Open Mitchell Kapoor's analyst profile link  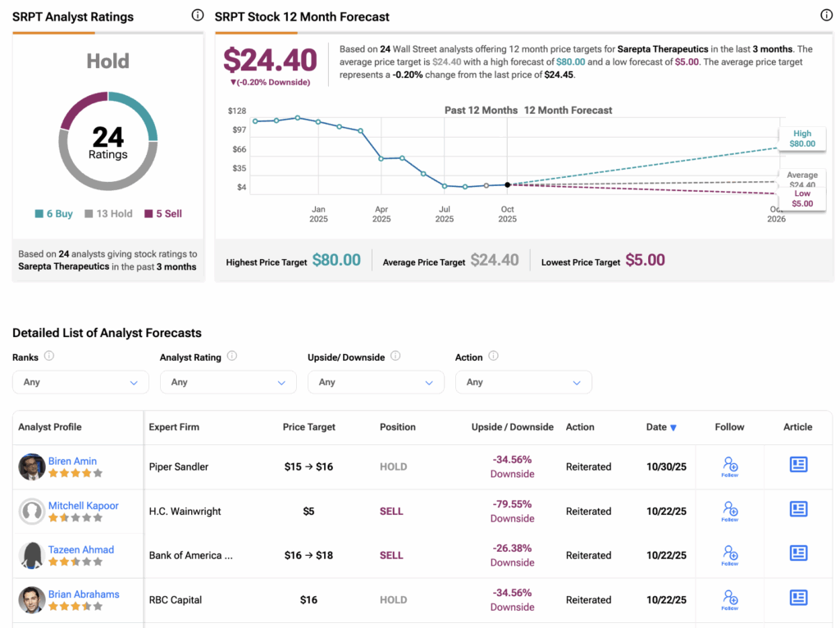pyautogui.click(x=83, y=506)
